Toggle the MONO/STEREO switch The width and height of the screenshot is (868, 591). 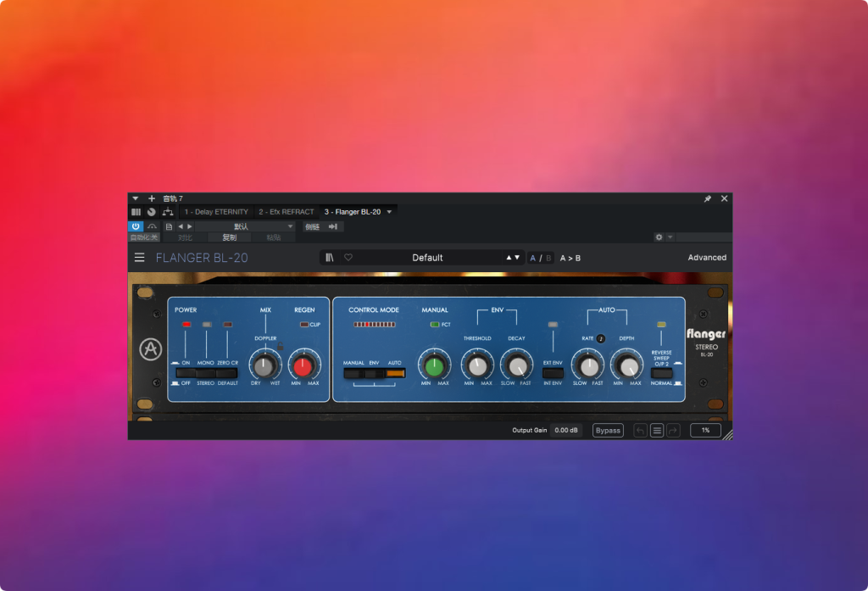click(x=206, y=373)
